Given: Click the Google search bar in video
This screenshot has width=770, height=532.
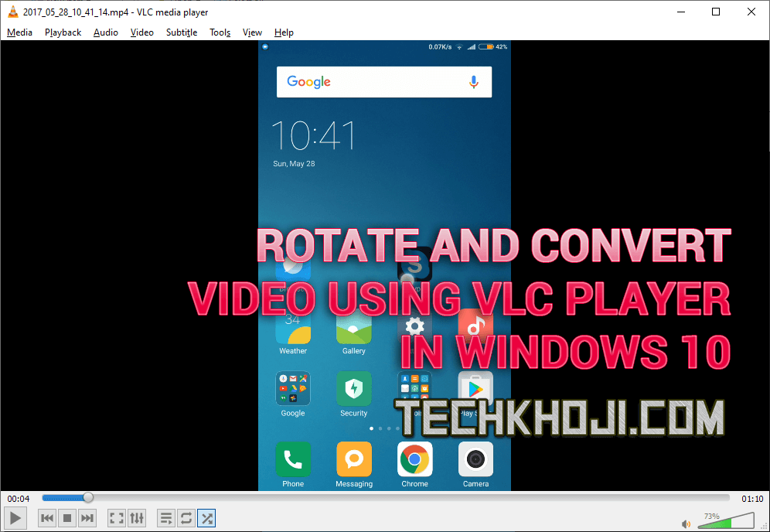Looking at the screenshot, I should [x=384, y=82].
